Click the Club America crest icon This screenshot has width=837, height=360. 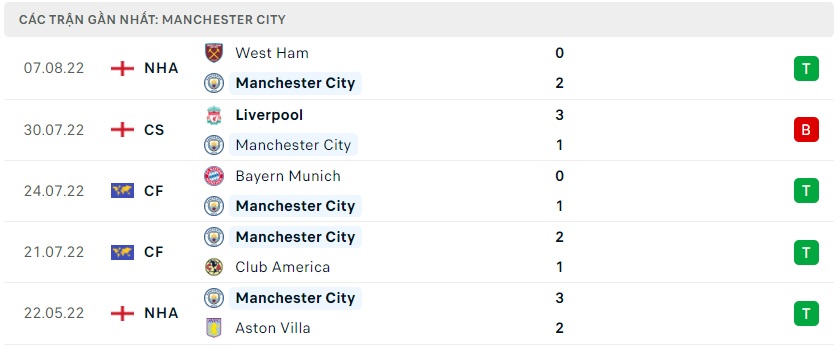pyautogui.click(x=214, y=267)
